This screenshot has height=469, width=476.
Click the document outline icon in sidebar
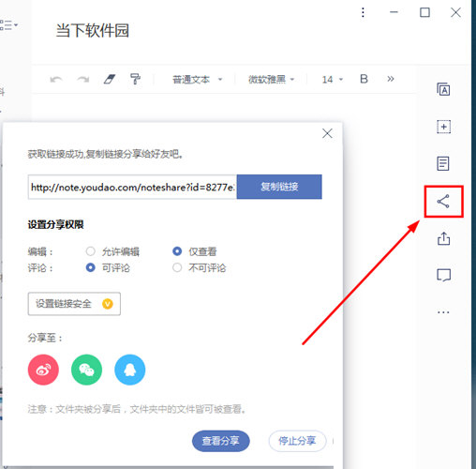[x=443, y=163]
